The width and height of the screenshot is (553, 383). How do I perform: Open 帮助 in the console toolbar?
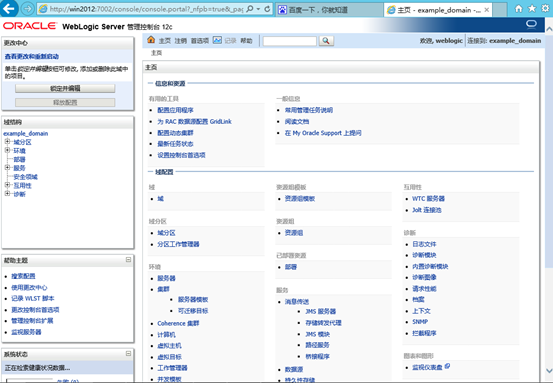pos(246,41)
